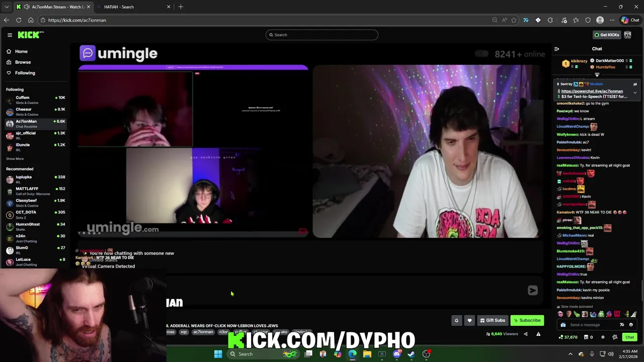Image resolution: width=644 pixels, height=362 pixels.
Task: Click the chat identity badge icon
Action: (614, 337)
